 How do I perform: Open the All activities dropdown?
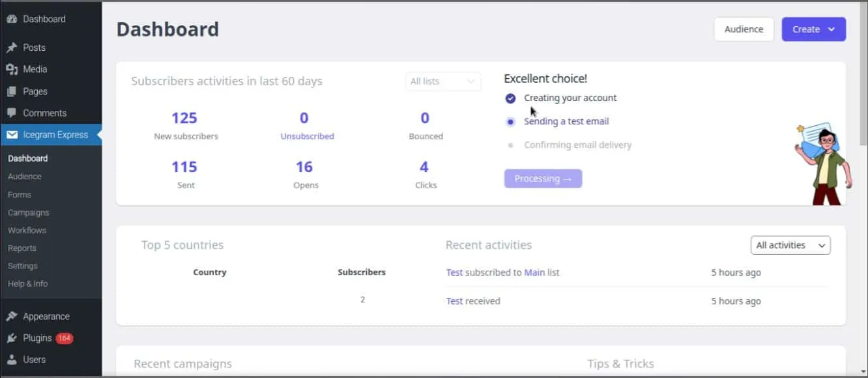tap(790, 245)
